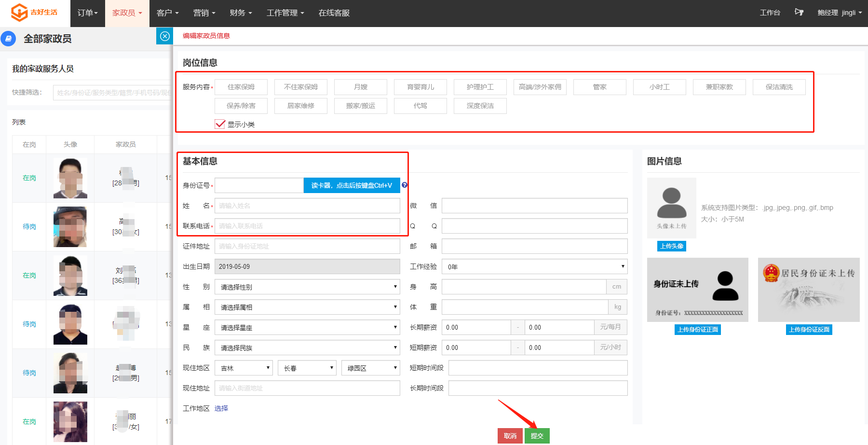868x445 pixels.
Task: Click the help question mark beside card reader
Action: point(405,185)
